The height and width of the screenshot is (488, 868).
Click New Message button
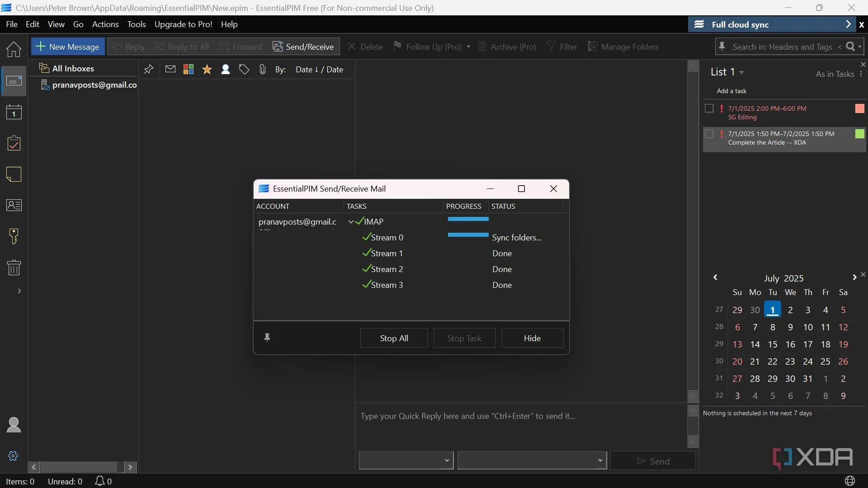pyautogui.click(x=68, y=47)
